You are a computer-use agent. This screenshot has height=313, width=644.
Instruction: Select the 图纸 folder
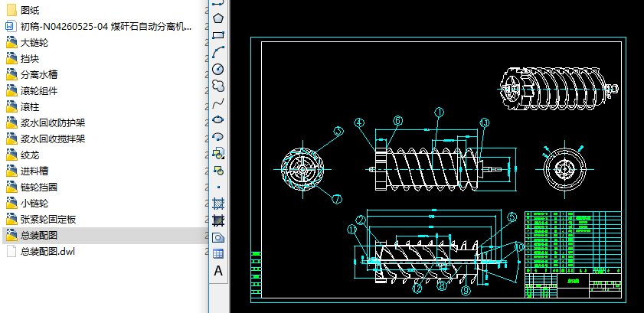pyautogui.click(x=23, y=10)
